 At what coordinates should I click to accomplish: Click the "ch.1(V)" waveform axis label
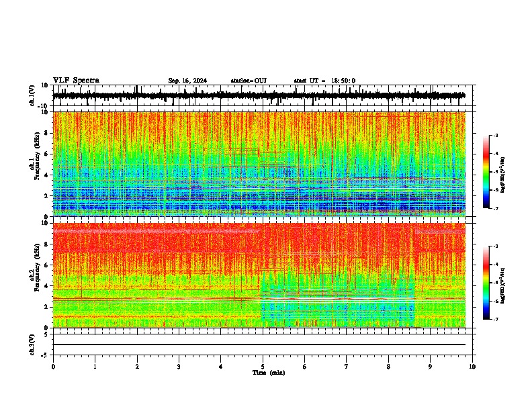[32, 95]
